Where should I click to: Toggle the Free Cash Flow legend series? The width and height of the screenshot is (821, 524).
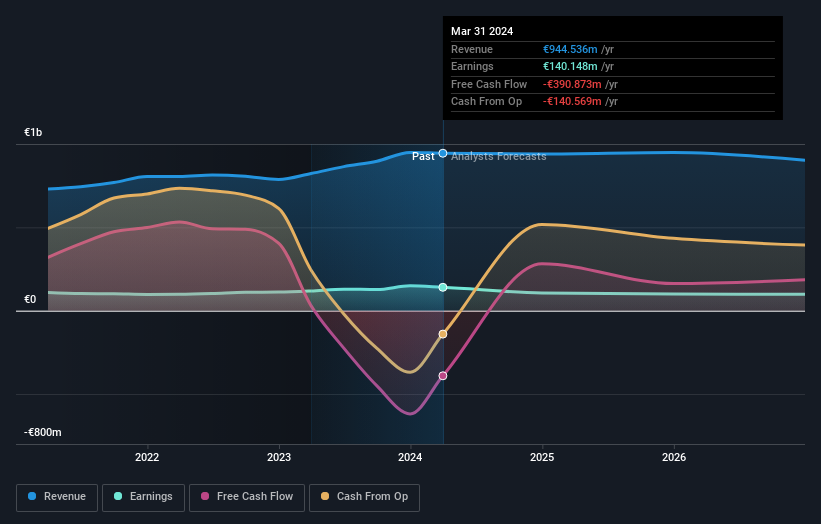tap(247, 497)
